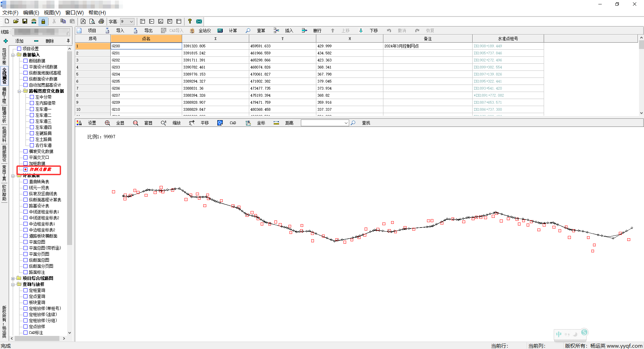Check the 横坡变化数据 checkbox
644x349 pixels.
click(x=25, y=151)
